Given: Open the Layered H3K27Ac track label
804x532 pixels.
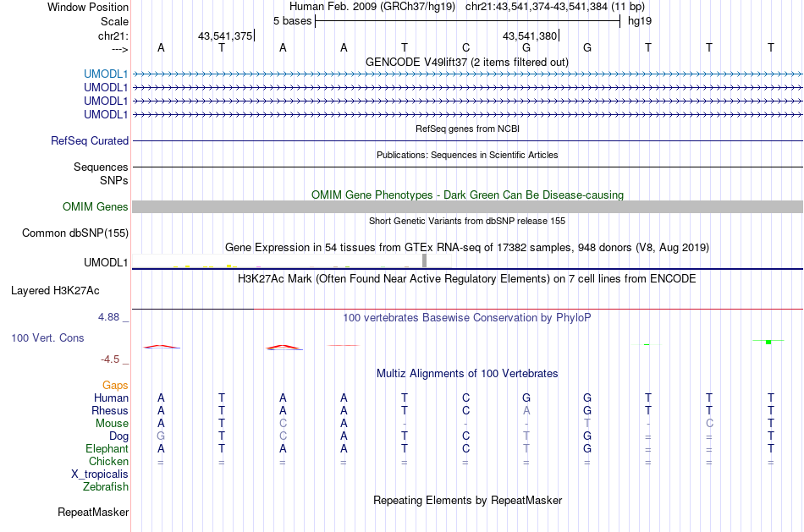Looking at the screenshot, I should point(55,291).
